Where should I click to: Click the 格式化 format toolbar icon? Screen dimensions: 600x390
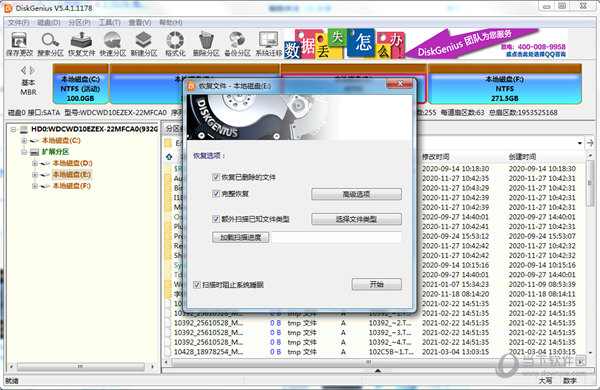(x=175, y=44)
